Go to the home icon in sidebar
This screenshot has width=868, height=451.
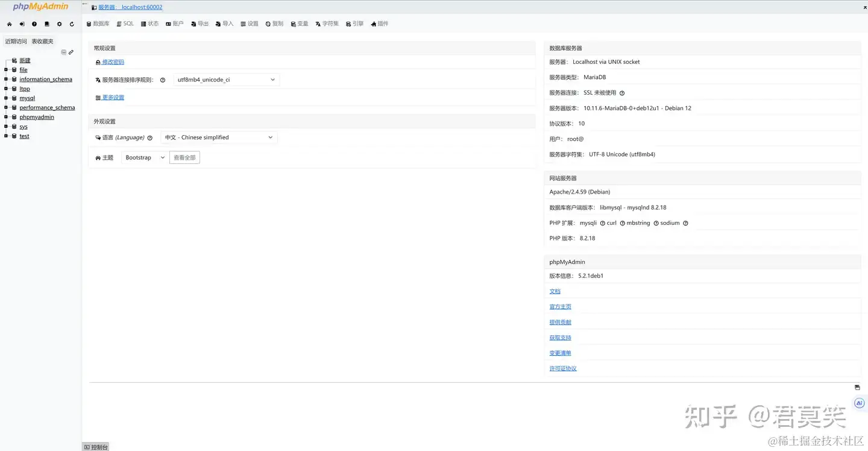click(x=10, y=24)
